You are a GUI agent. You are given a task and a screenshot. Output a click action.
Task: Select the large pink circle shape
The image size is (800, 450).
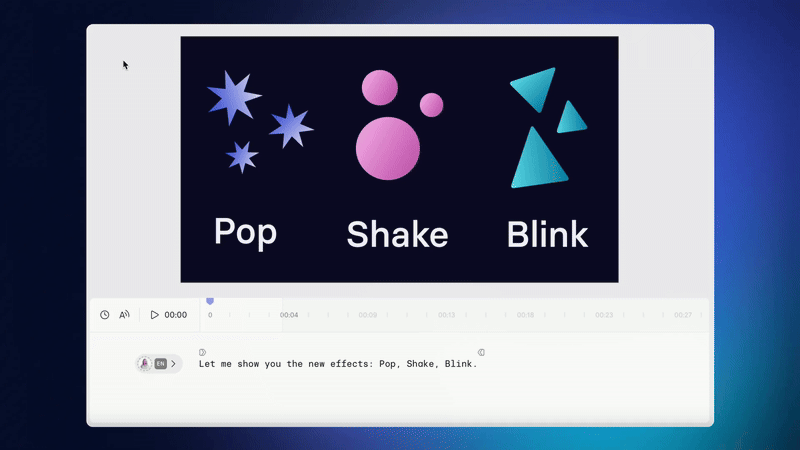tap(388, 148)
